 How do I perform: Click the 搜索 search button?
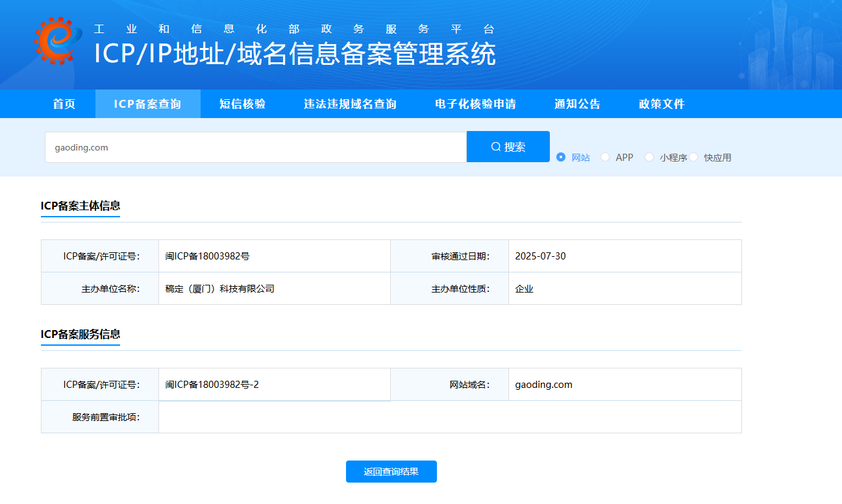click(508, 147)
